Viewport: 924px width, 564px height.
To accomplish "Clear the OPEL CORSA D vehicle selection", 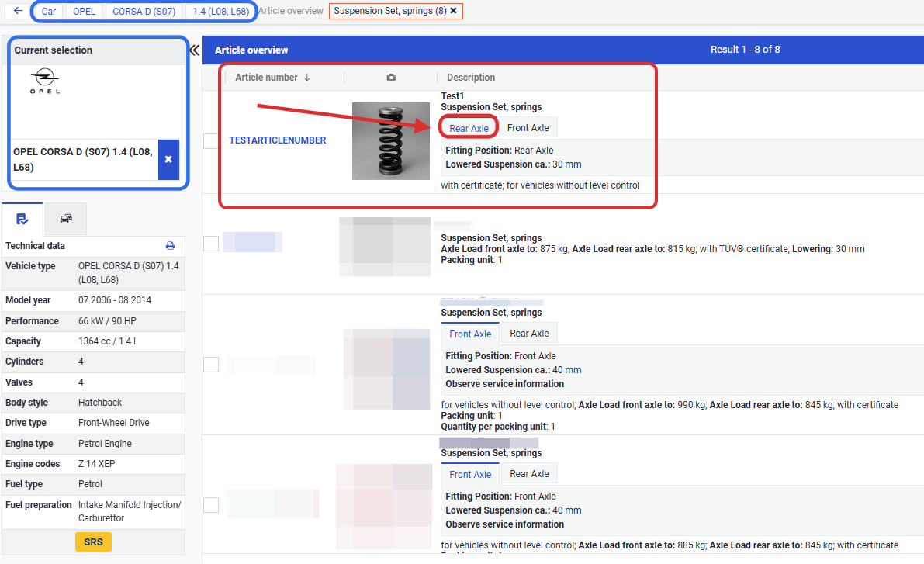I will pos(168,160).
